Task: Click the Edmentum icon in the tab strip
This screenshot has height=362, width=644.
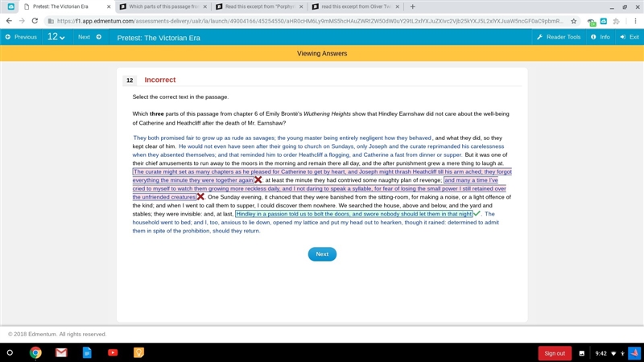Action: coord(11,6)
